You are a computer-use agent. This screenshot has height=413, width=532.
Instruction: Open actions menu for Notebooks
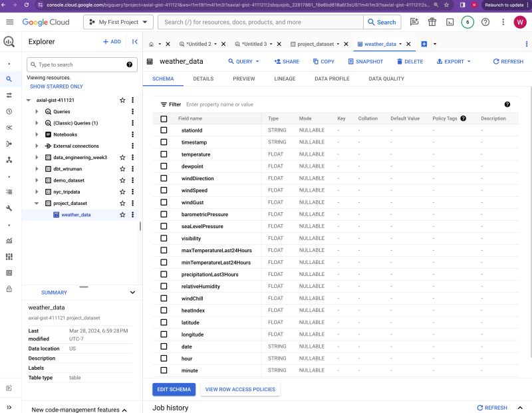pos(132,134)
